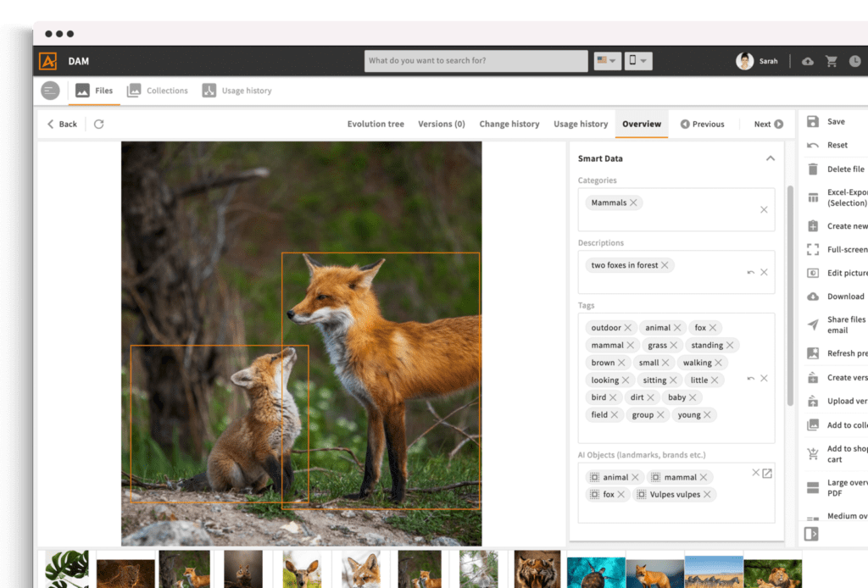The width and height of the screenshot is (868, 588).
Task: Click the search input field
Action: click(476, 61)
